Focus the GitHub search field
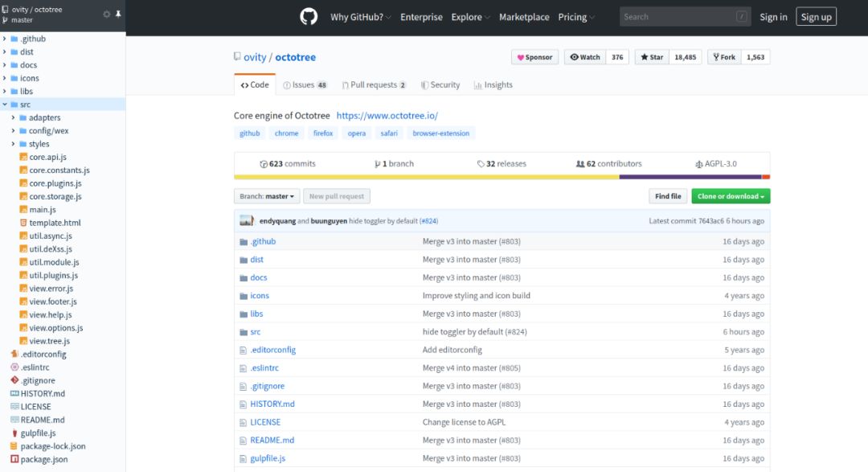Screen dimensions: 868x472 (x=684, y=17)
